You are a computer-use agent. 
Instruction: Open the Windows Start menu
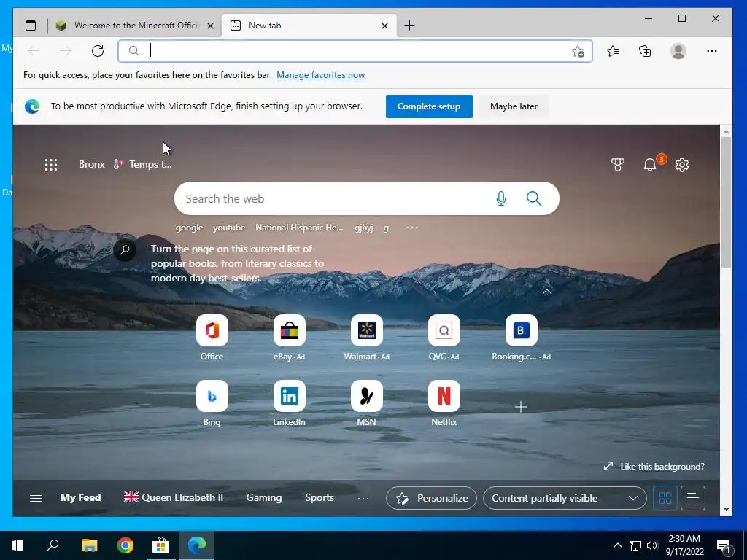pos(18,545)
